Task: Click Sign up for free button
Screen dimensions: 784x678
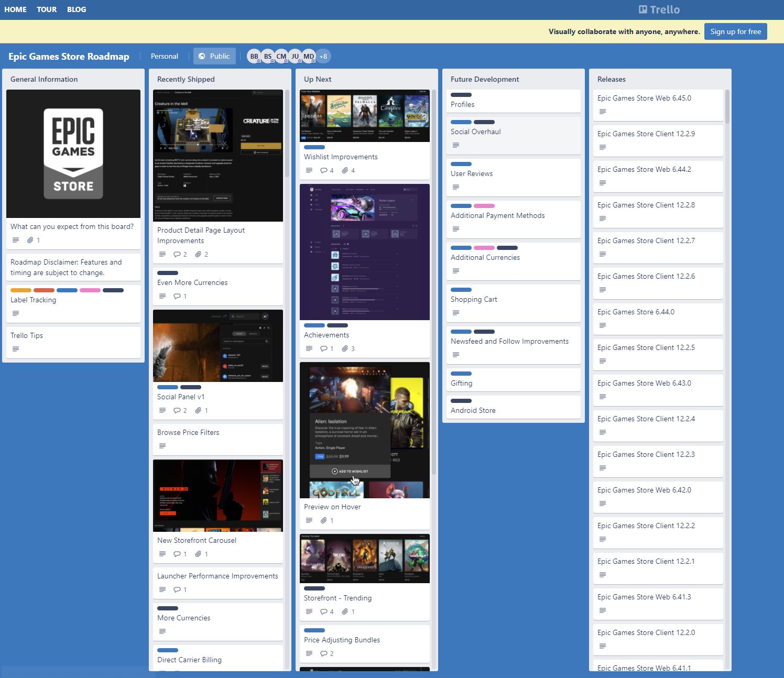Action: pos(736,31)
